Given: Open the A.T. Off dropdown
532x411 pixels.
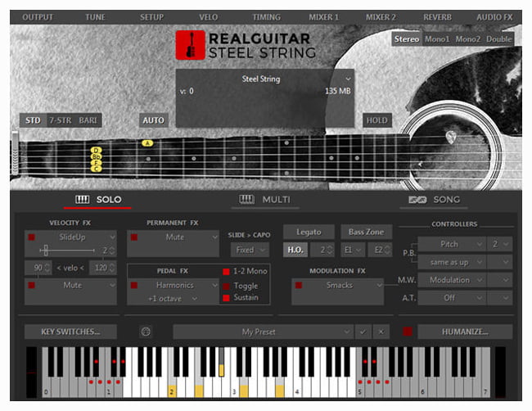Looking at the screenshot, I should coord(452,298).
